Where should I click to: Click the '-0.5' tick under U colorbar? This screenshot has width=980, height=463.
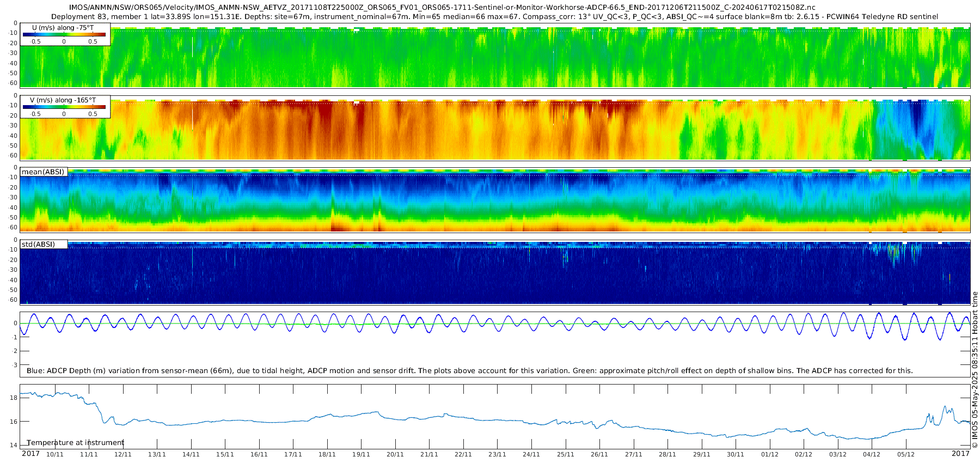point(35,41)
